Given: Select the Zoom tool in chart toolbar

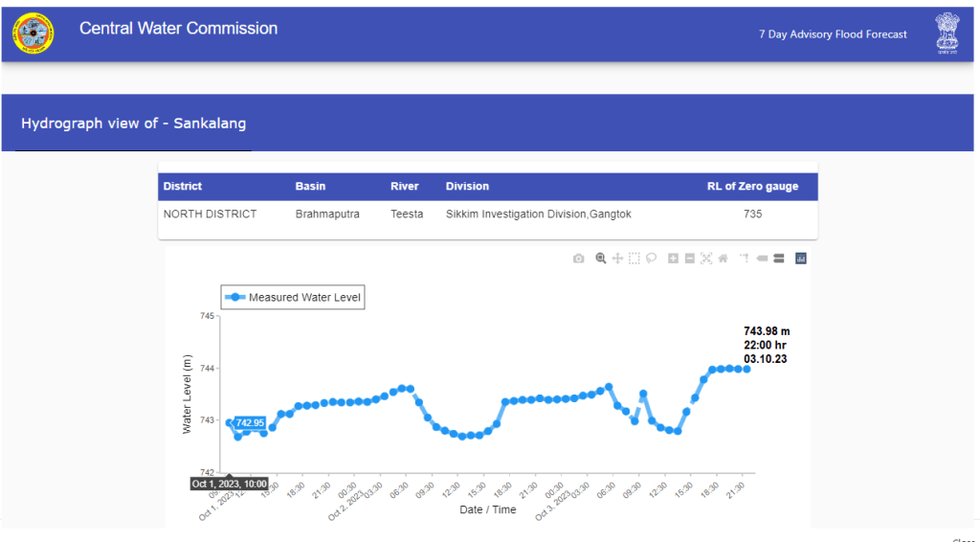Looking at the screenshot, I should (601, 259).
